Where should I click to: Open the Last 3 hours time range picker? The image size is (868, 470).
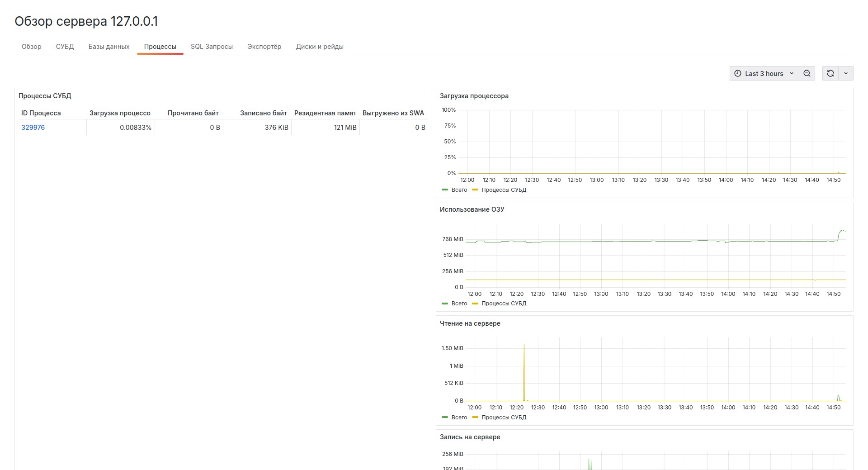[764, 73]
